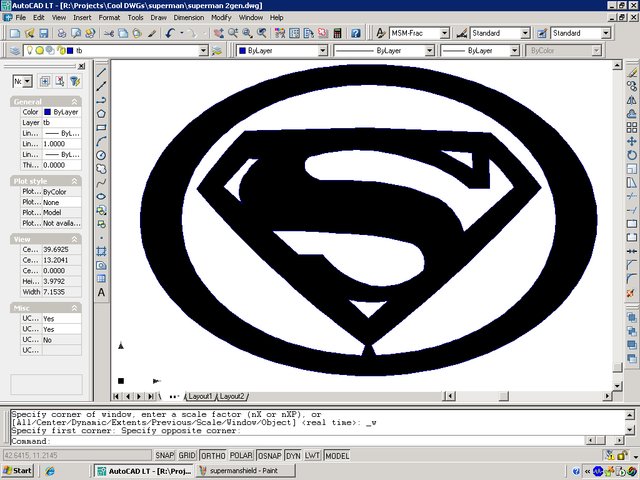Select the Array modify tool
Screen dimensions: 640x480
point(631,128)
